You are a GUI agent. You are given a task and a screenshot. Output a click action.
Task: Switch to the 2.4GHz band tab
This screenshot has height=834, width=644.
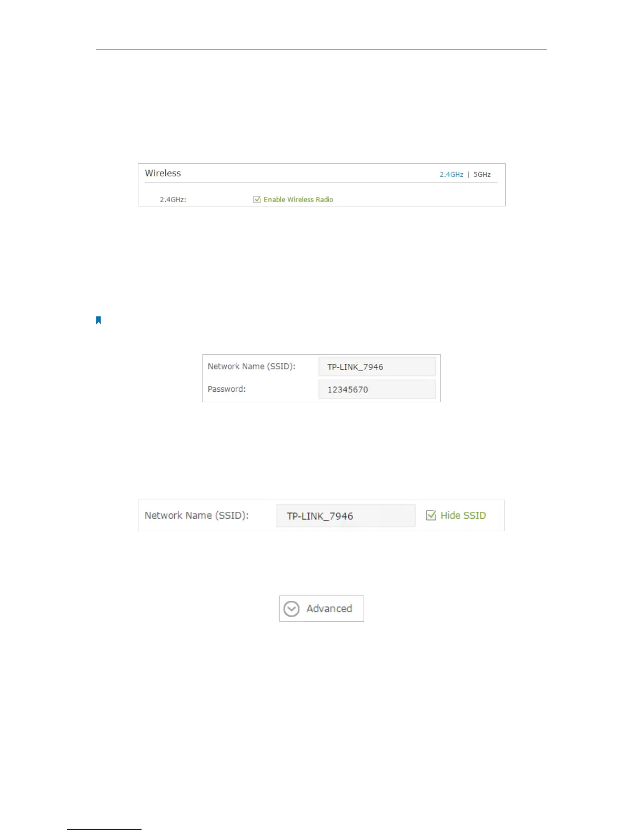pyautogui.click(x=451, y=174)
